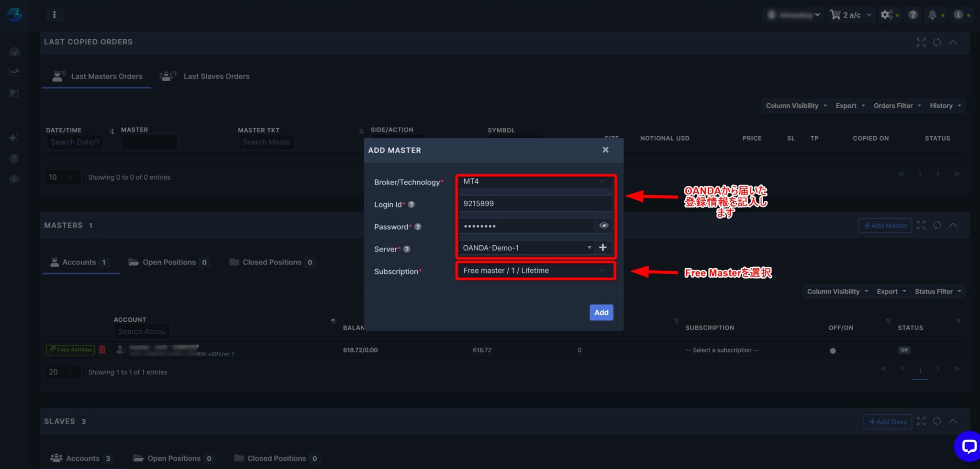Open the Closed Positions tab under Masters
The width and height of the screenshot is (980, 469).
(x=271, y=262)
